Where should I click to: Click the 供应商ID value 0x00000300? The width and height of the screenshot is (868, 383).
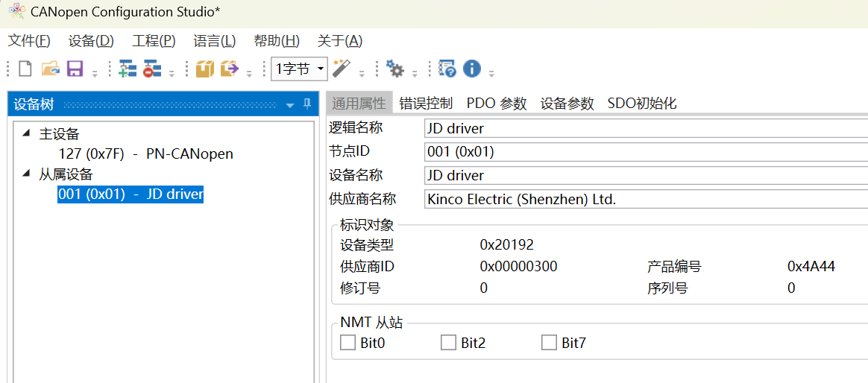[x=518, y=266]
